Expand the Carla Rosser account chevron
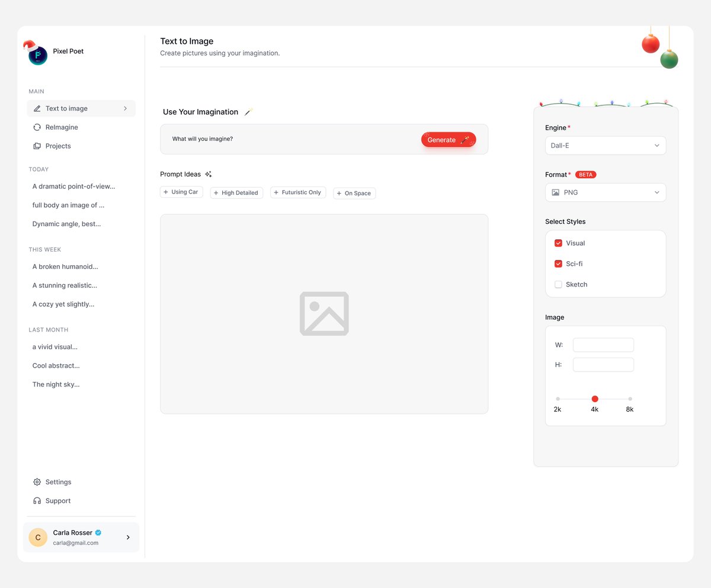 point(127,537)
